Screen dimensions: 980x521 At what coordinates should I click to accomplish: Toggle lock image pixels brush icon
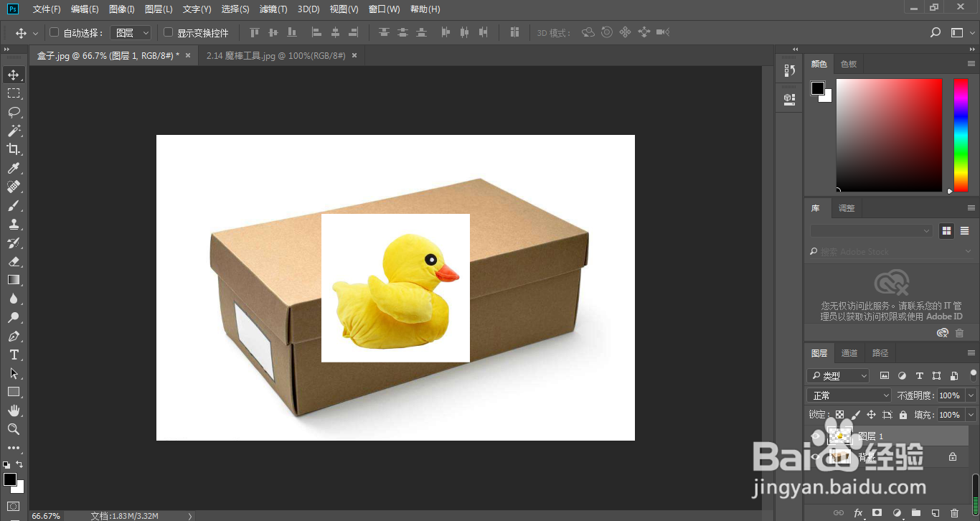pyautogui.click(x=855, y=415)
